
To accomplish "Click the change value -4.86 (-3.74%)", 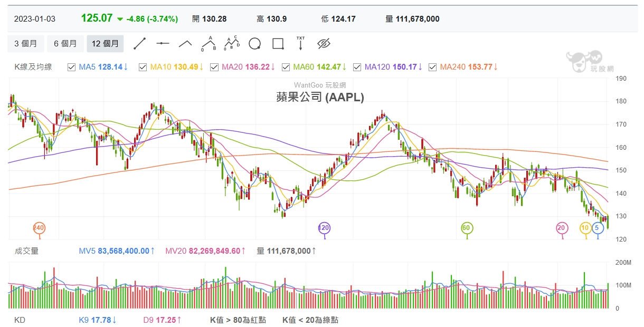I will pos(152,19).
